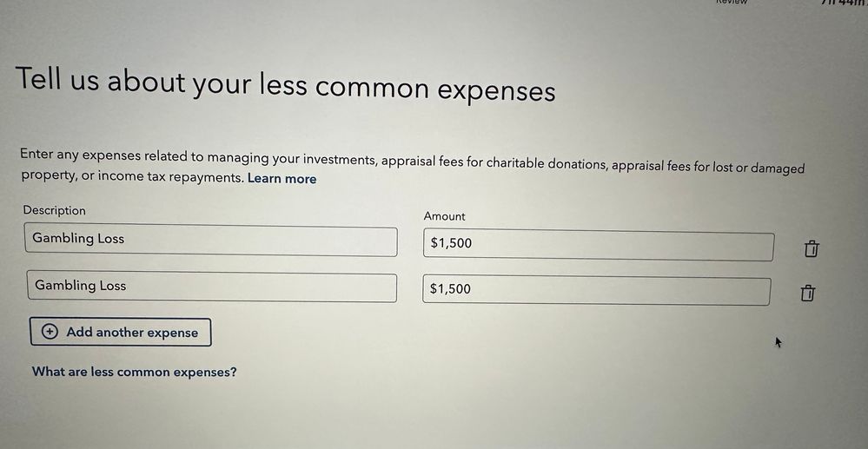The width and height of the screenshot is (868, 449).
Task: Open the What are less common expenses? link
Action: (134, 372)
